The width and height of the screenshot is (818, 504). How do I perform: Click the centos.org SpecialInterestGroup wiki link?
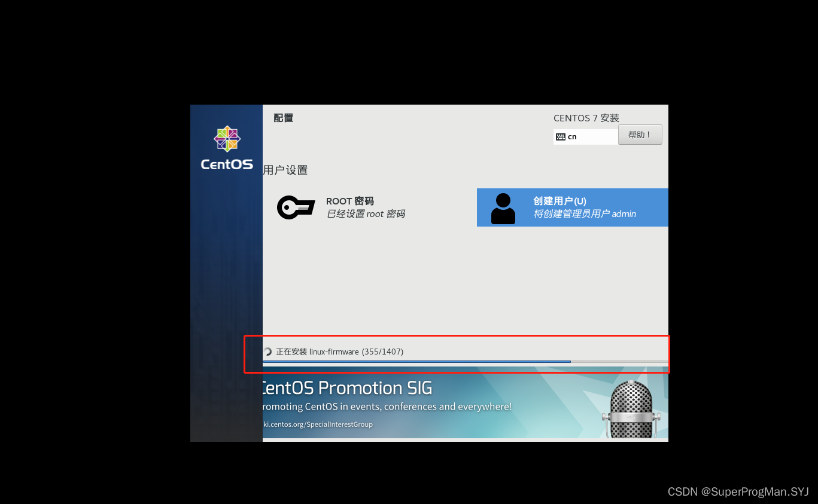(318, 424)
